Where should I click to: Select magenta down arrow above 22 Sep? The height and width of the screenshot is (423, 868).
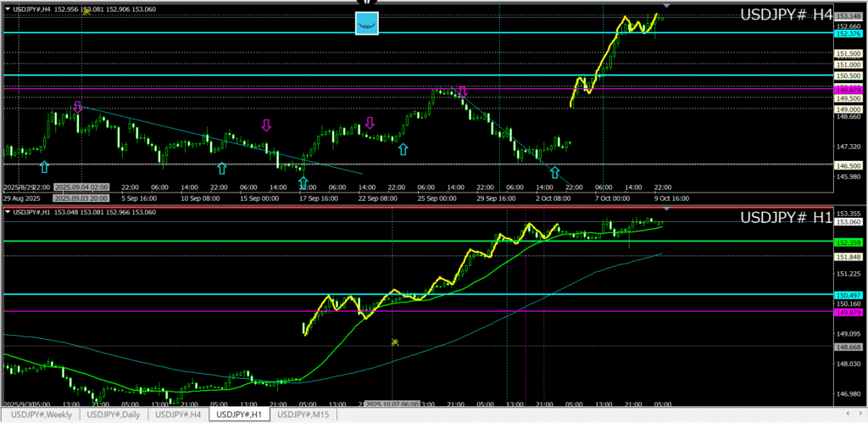[370, 123]
